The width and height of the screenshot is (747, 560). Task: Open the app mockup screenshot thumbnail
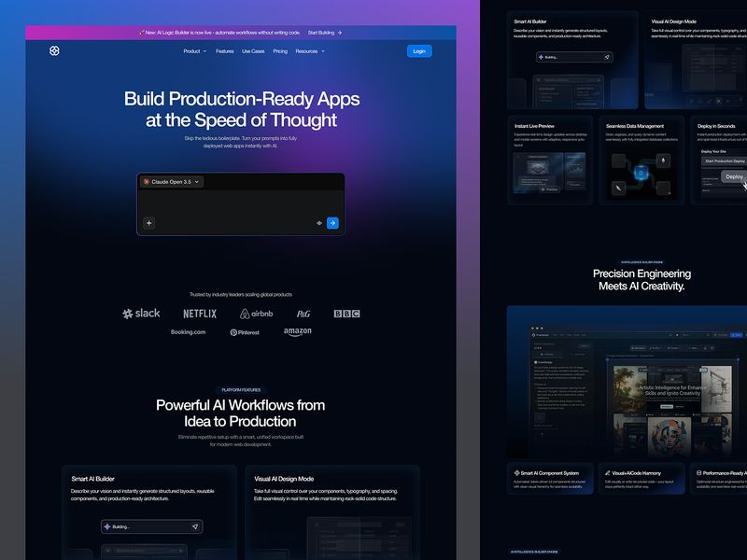click(x=627, y=382)
